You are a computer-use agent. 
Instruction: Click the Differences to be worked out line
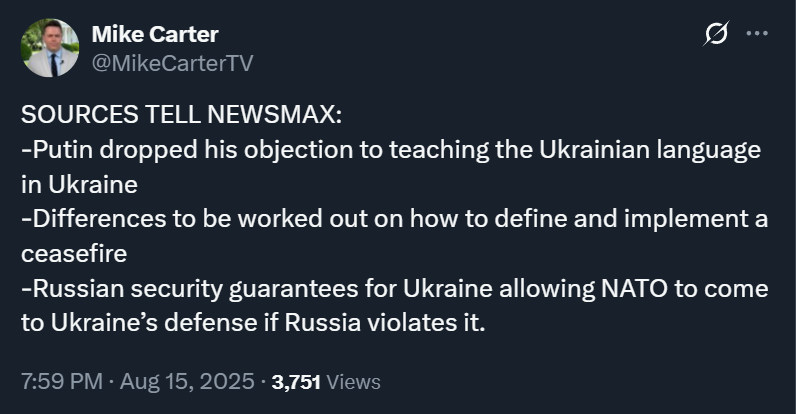click(394, 219)
